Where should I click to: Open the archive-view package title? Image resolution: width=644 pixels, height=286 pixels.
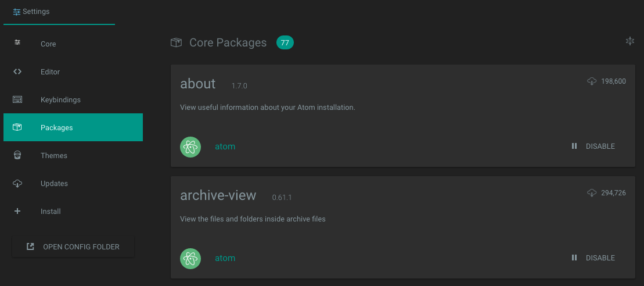(218, 195)
